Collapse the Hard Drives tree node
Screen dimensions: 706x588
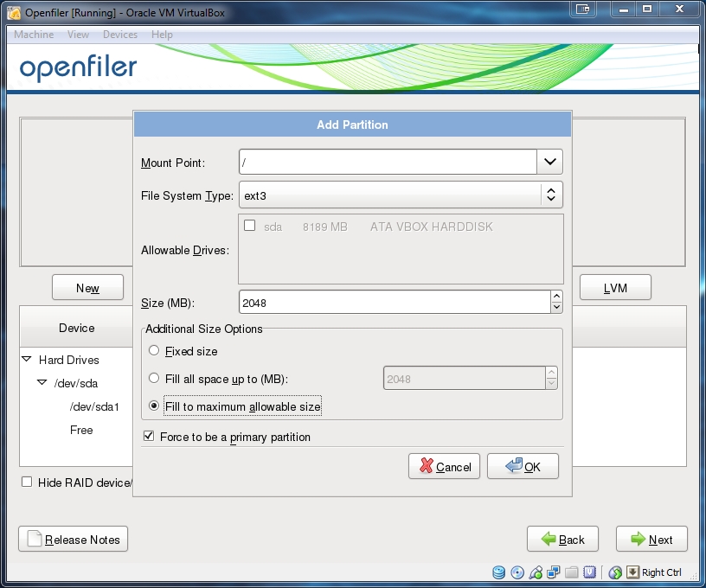(28, 360)
